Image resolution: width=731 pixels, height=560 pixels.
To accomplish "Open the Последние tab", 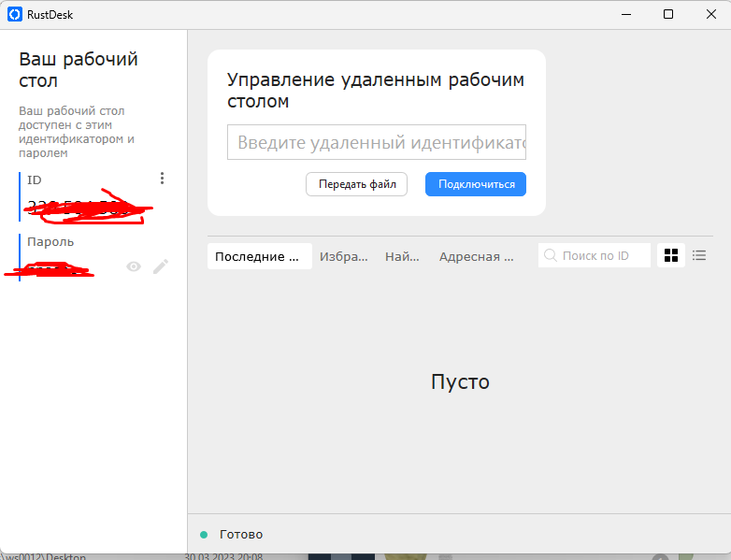I will [259, 256].
